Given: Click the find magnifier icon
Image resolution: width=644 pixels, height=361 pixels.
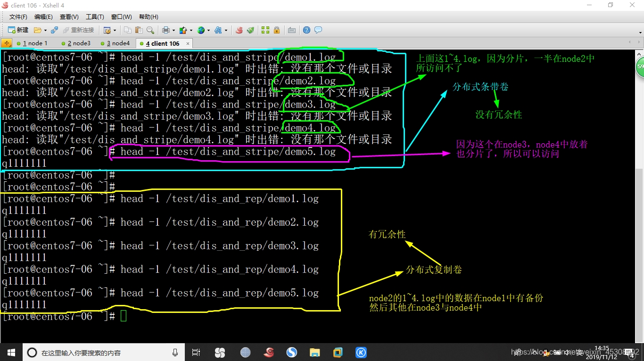Looking at the screenshot, I should tap(150, 30).
